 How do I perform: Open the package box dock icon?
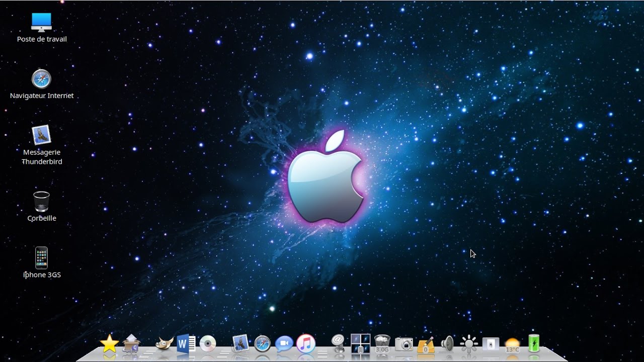131,344
